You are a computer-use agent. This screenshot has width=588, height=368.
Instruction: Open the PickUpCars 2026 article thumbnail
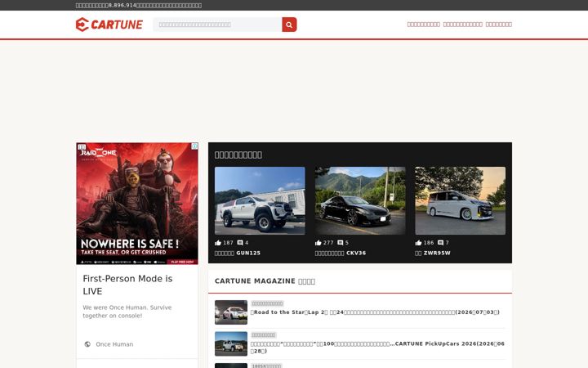coord(231,344)
